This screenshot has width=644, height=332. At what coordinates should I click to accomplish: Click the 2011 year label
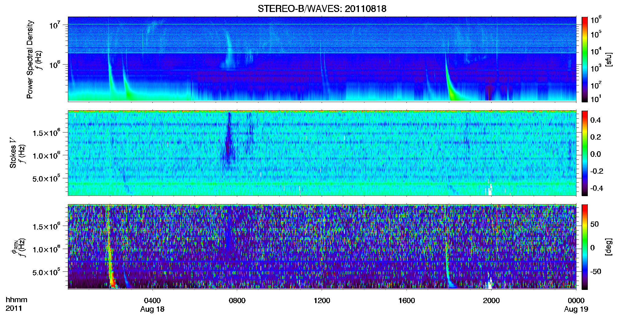pos(14,308)
